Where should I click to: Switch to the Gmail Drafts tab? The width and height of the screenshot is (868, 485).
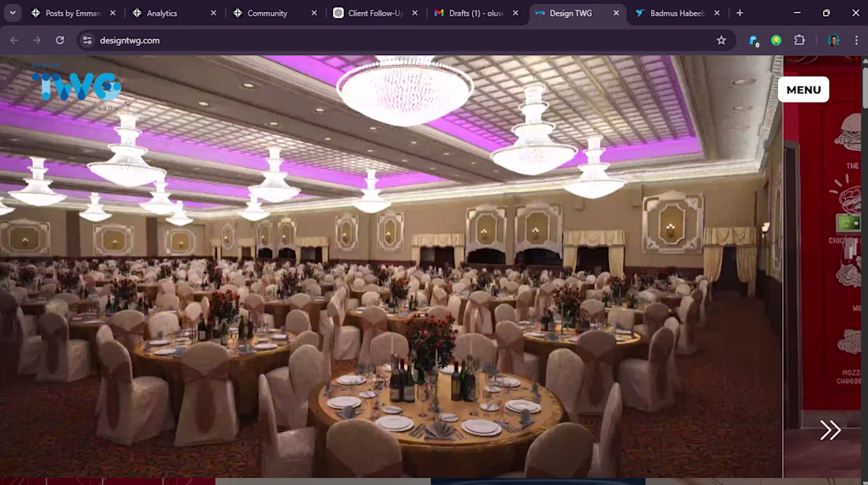pyautogui.click(x=477, y=13)
